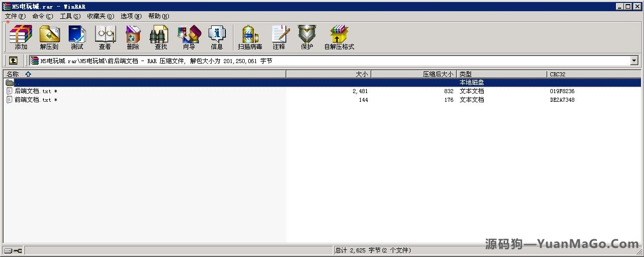This screenshot has width=644, height=257.
Task: Click the 添加 (Add) toolbar icon
Action: 21,38
